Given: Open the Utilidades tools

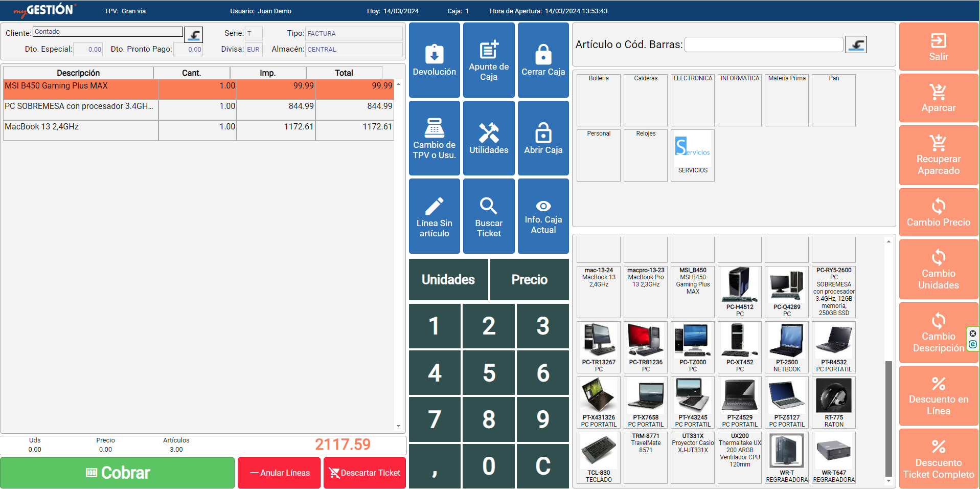Looking at the screenshot, I should pos(489,138).
